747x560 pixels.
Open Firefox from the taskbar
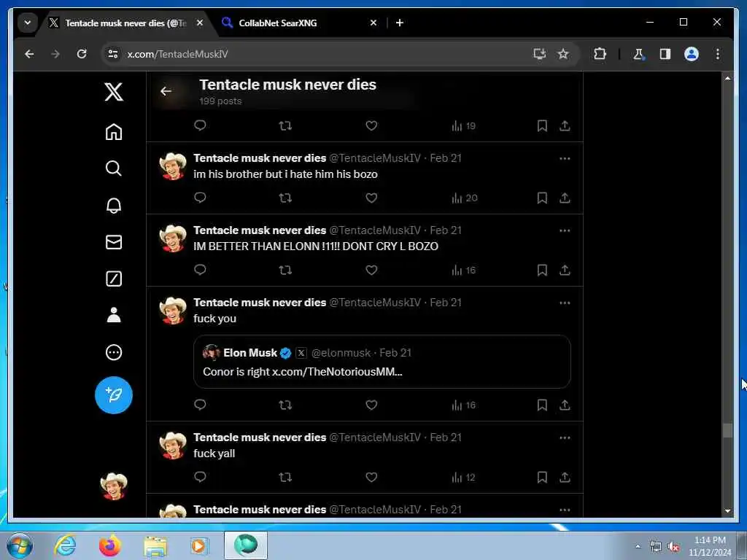tap(110, 545)
